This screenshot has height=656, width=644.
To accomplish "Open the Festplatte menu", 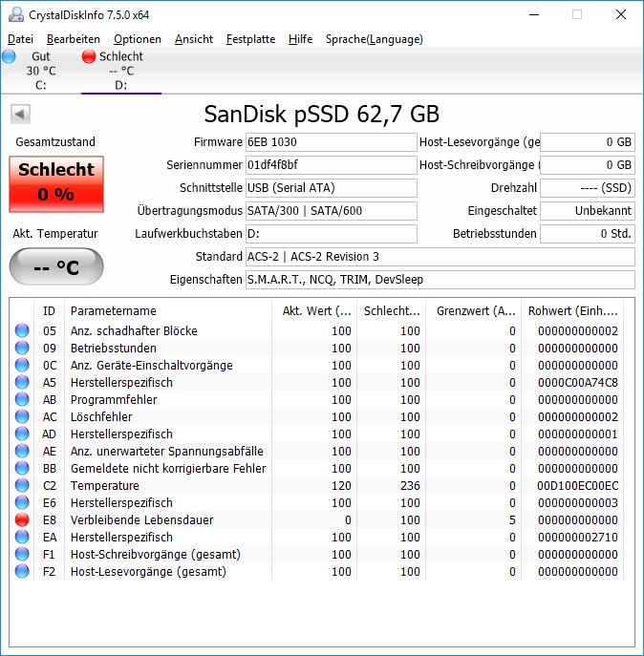I will (251, 39).
